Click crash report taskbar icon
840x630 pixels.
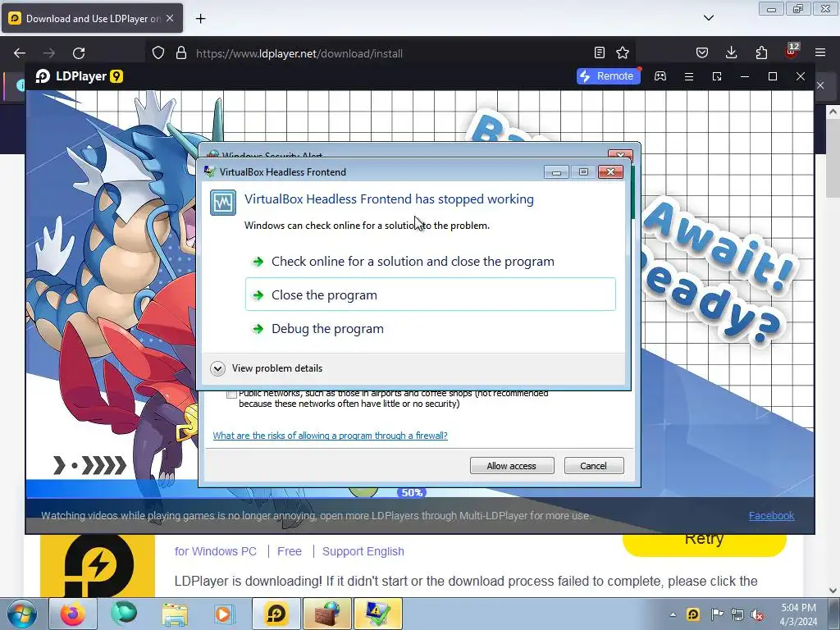377,614
